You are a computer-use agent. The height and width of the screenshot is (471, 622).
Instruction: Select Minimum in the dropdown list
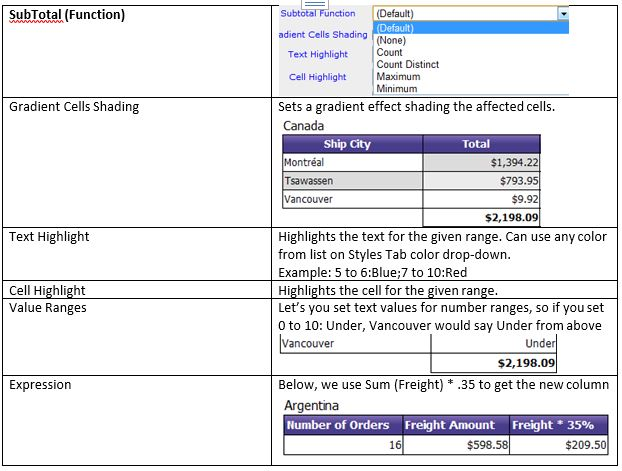pos(396,88)
